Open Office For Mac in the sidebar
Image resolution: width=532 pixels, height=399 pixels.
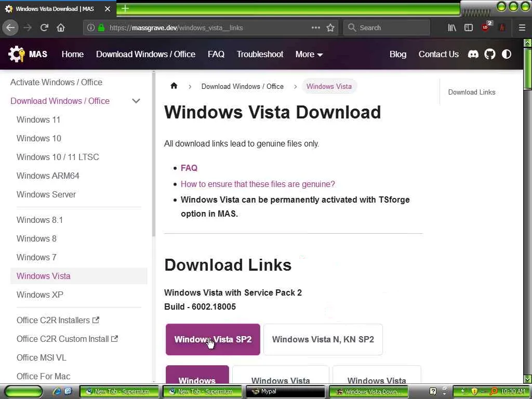tap(44, 376)
